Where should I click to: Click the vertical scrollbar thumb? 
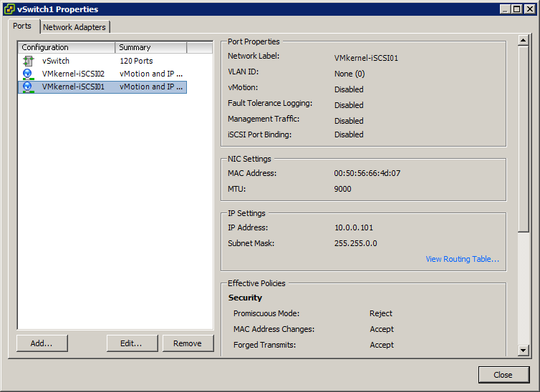(523, 136)
